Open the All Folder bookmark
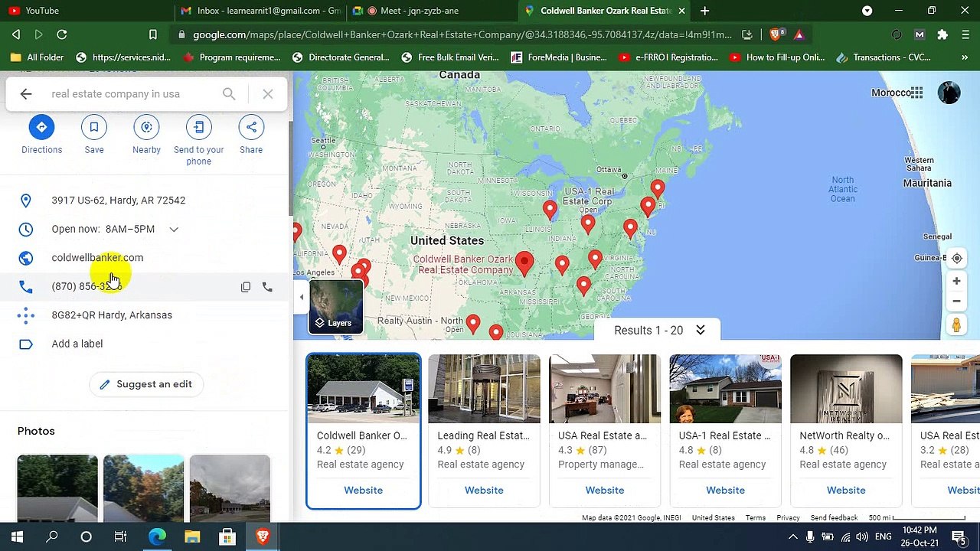 [38, 57]
